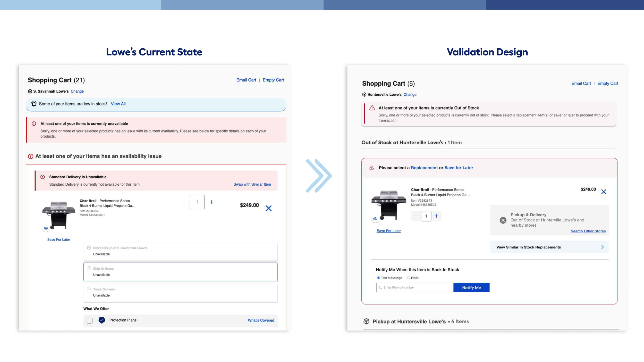The width and height of the screenshot is (644, 362).
Task: Click Empty Cart link in Validation Design
Action: (607, 84)
